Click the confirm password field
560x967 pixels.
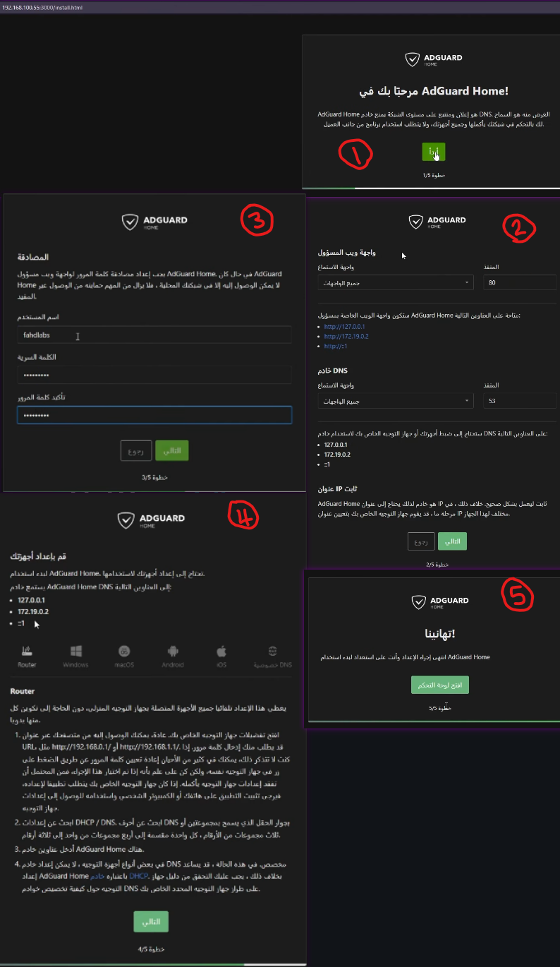pyautogui.click(x=154, y=415)
